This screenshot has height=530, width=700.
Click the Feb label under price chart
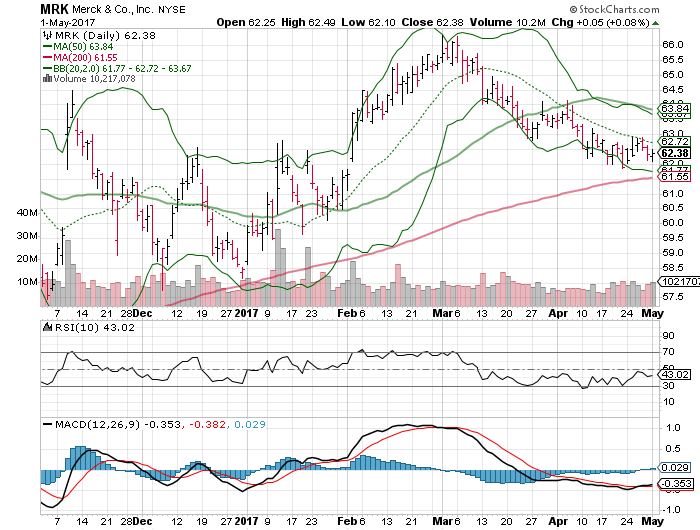pos(347,313)
